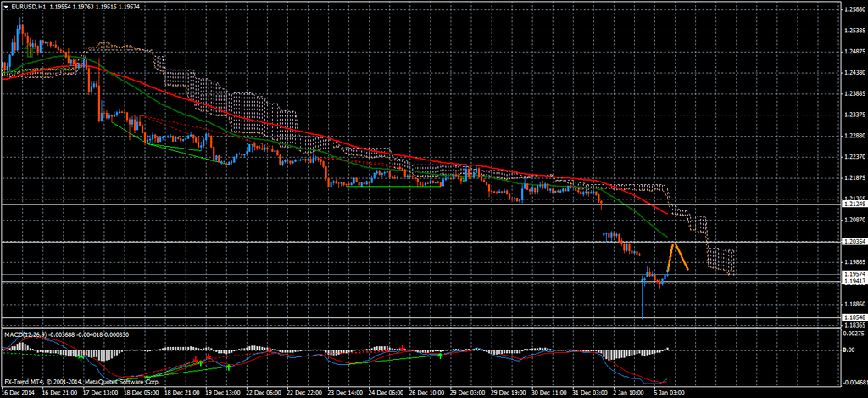The image size is (868, 398).
Task: Click the MACD scale value -0.004681
Action: tap(854, 383)
